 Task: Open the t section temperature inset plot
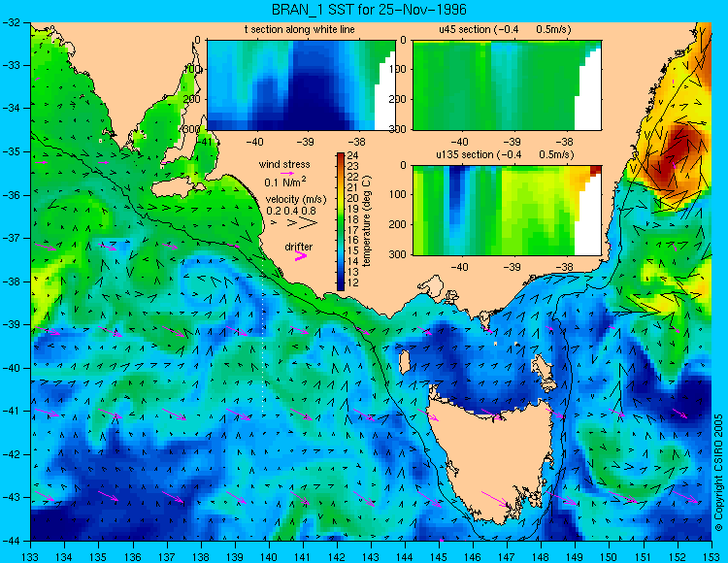301,85
